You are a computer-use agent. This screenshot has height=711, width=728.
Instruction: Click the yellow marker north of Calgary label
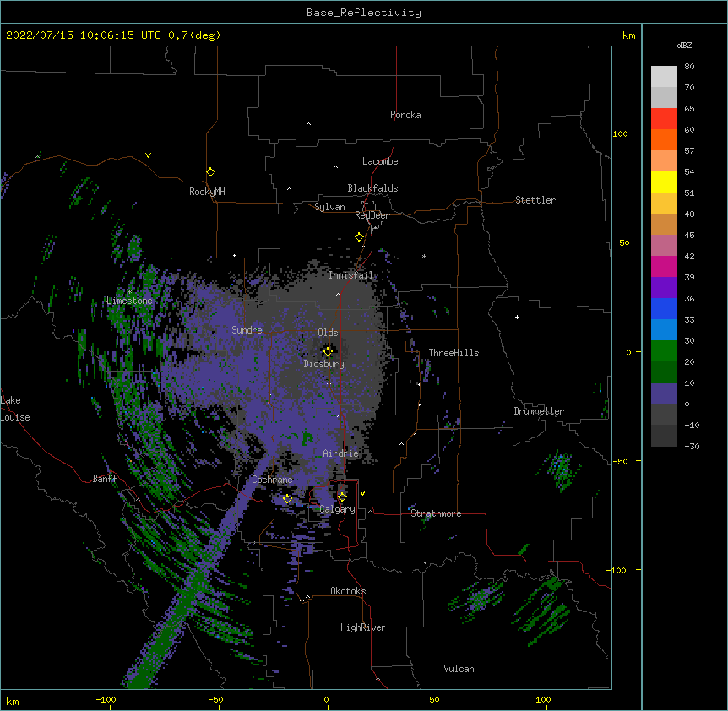point(342,497)
